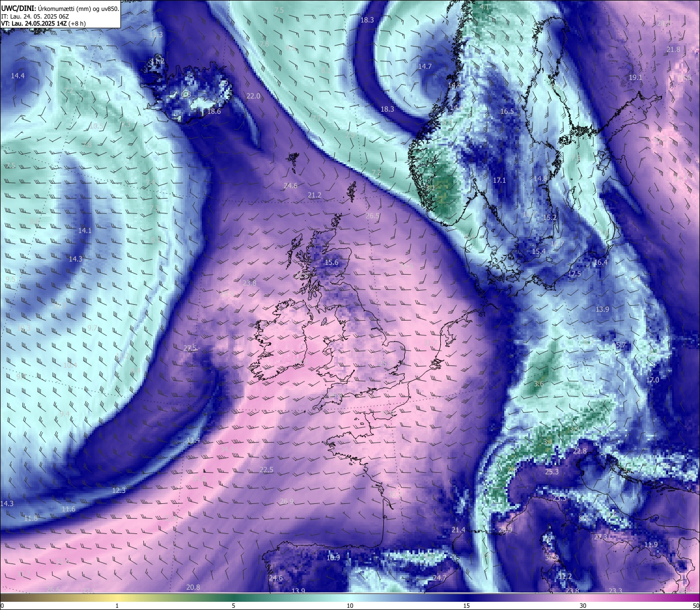This screenshot has height=610, width=700.
Task: Click the value 15.6 over Scotland
Action: [x=331, y=262]
